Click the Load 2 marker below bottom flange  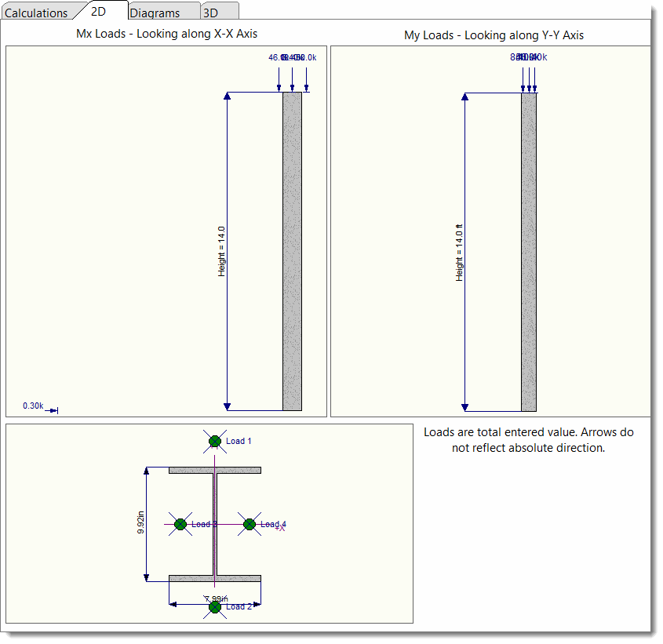[215, 606]
